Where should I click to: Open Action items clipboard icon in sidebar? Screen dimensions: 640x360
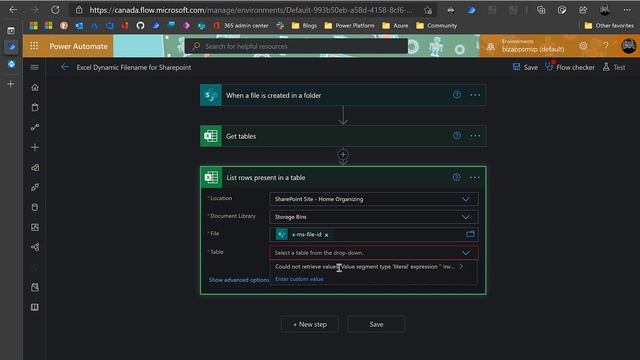[35, 107]
